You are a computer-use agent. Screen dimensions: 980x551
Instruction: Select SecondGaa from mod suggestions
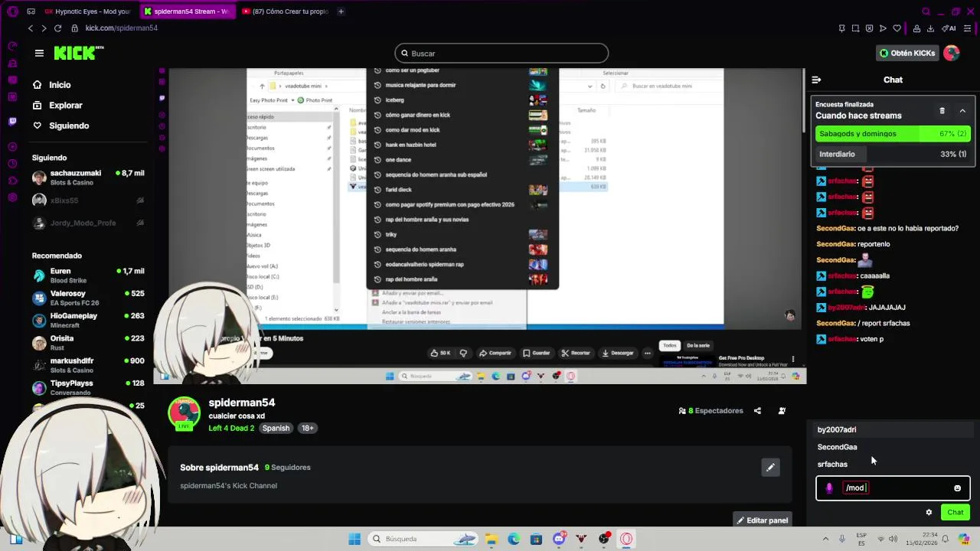pyautogui.click(x=893, y=447)
